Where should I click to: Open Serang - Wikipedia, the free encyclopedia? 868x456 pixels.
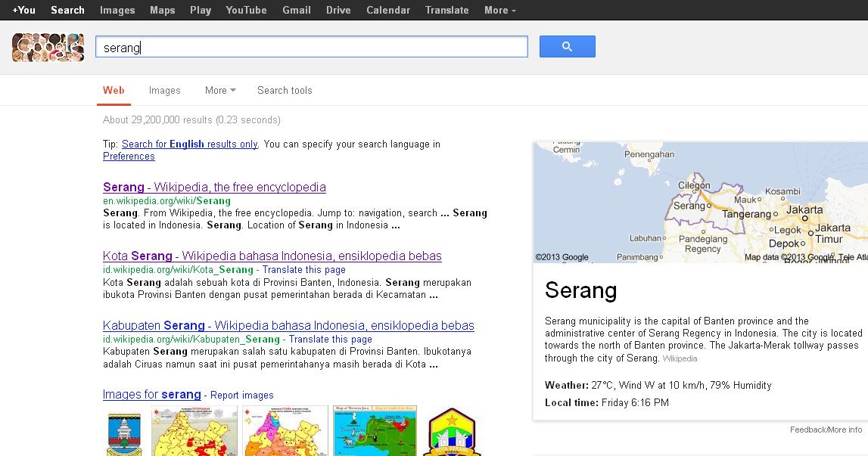pyautogui.click(x=214, y=187)
